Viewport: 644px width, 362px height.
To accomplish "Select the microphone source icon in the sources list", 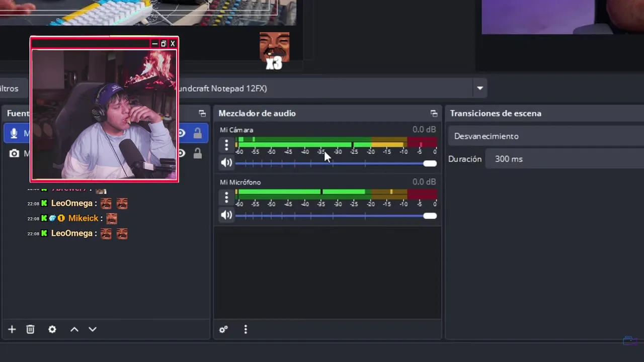I will (14, 133).
